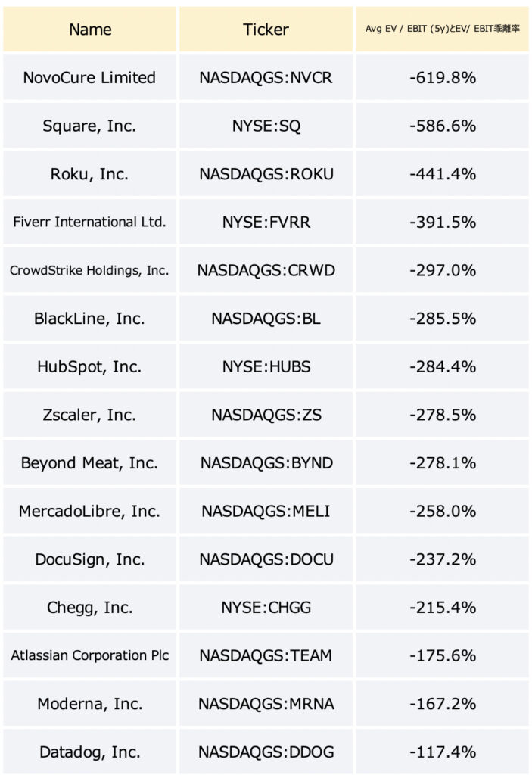This screenshot has width=532, height=775.
Task: Click the NYSE:SQ ticker cell
Action: click(266, 126)
